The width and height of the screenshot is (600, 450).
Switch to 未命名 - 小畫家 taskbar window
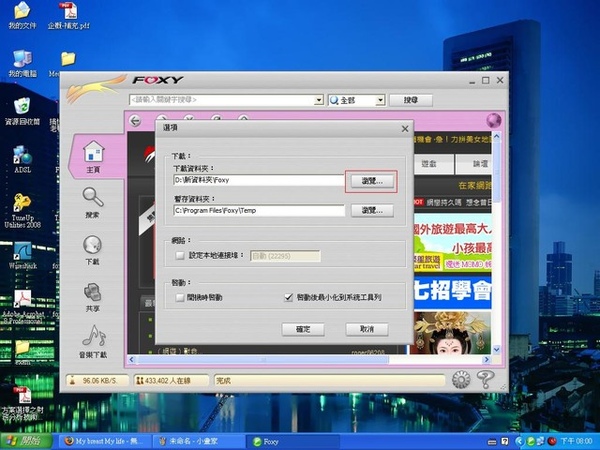[197, 442]
